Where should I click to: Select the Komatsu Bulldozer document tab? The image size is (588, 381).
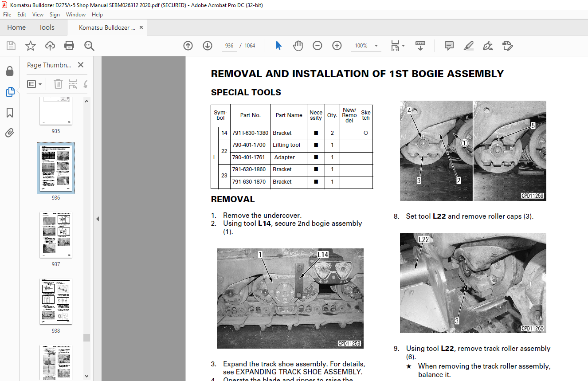click(x=107, y=27)
